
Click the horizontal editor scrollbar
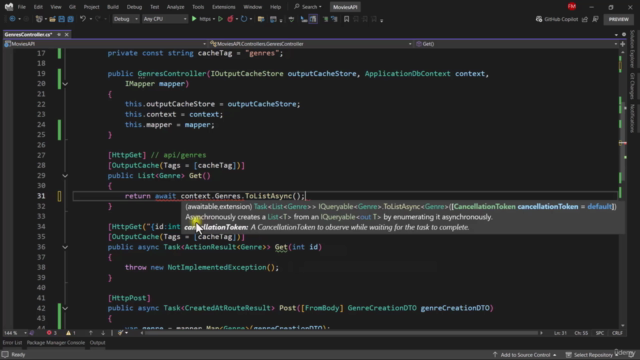pyautogui.click(x=341, y=333)
